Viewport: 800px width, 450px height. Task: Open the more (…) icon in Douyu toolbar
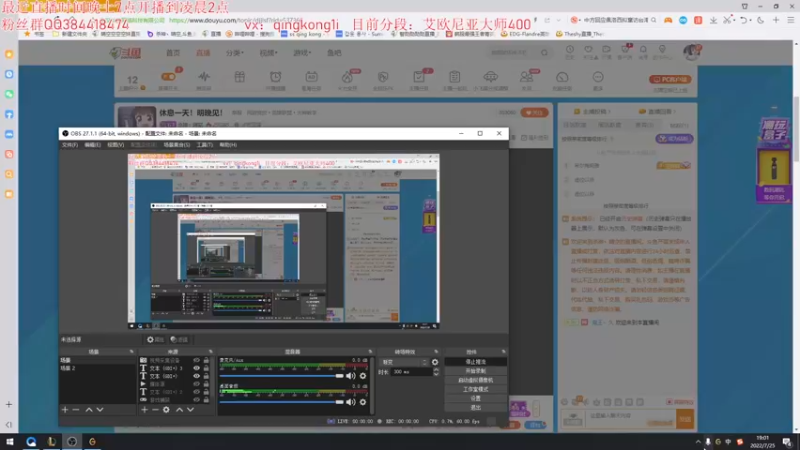598,77
